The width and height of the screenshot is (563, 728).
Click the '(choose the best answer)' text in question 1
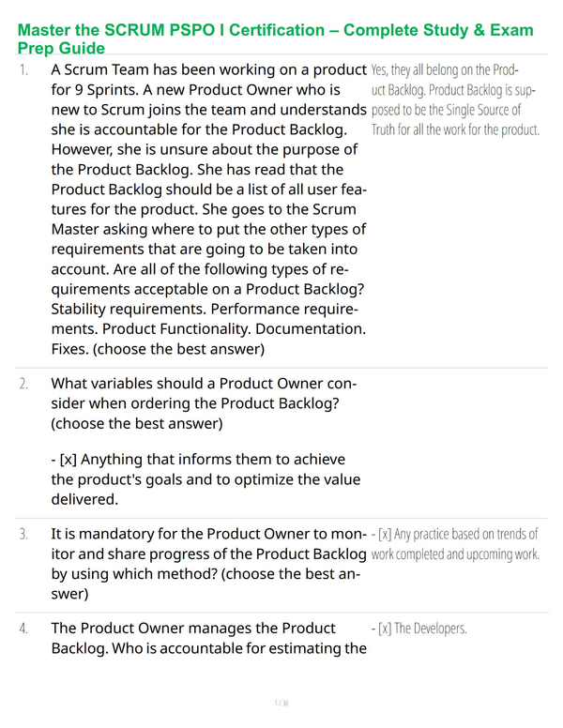179,349
